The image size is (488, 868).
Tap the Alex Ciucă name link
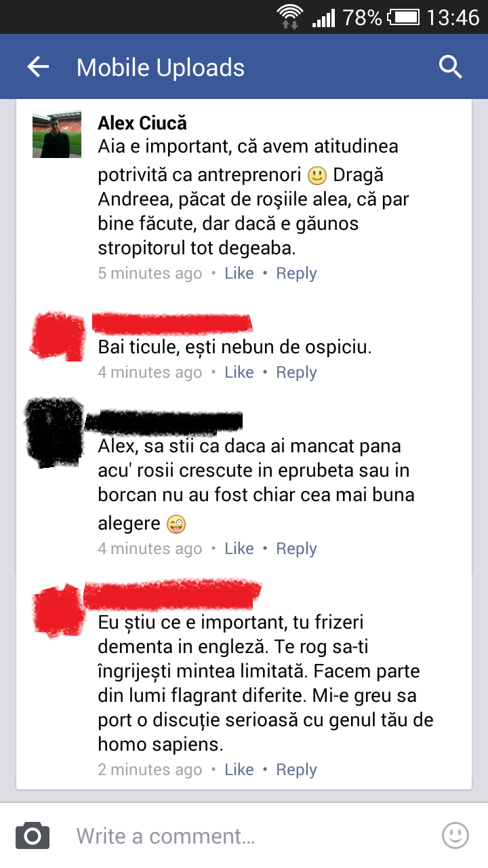142,123
